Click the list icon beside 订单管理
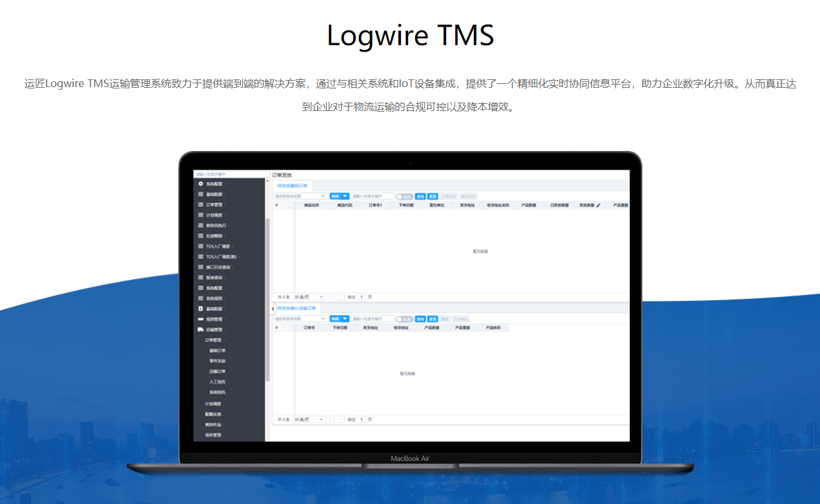Screen dimensions: 820x504 tap(200, 205)
